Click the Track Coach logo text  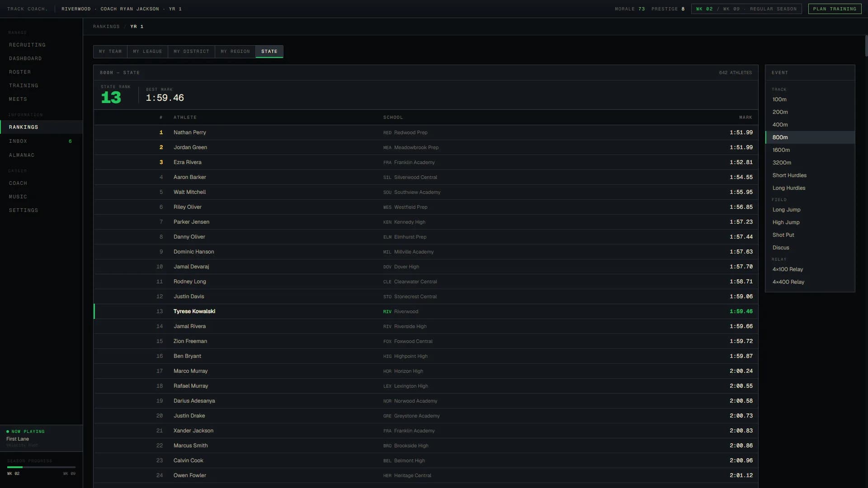point(28,9)
